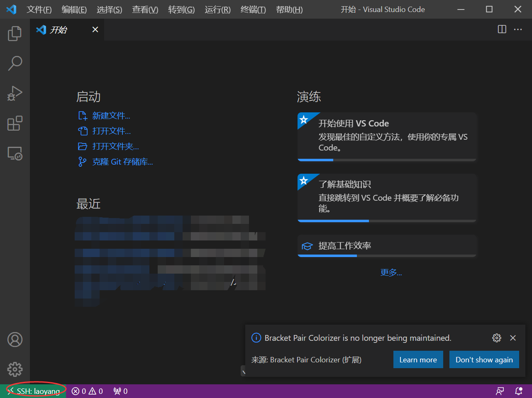Split the editor to the right
The height and width of the screenshot is (398, 532).
(x=502, y=29)
